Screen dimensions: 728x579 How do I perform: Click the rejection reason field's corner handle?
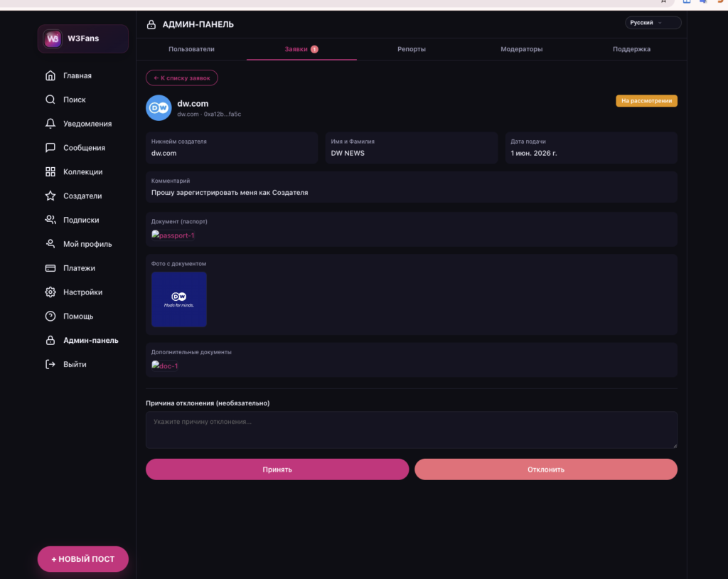click(675, 446)
